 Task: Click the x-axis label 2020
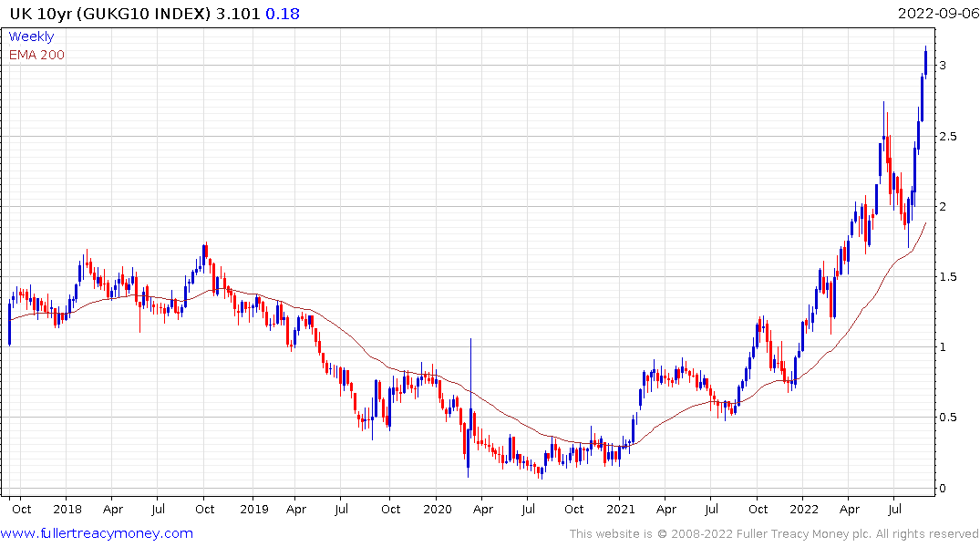[x=438, y=510]
